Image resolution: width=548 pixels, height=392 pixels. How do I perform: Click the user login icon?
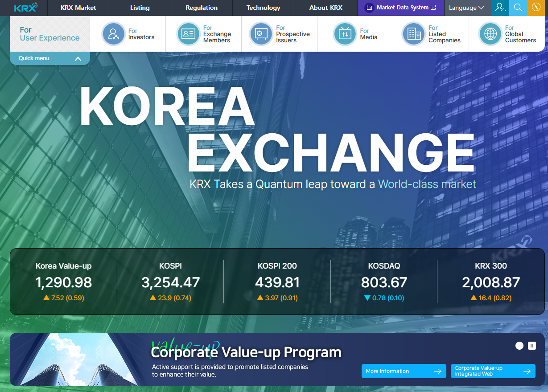coord(500,8)
